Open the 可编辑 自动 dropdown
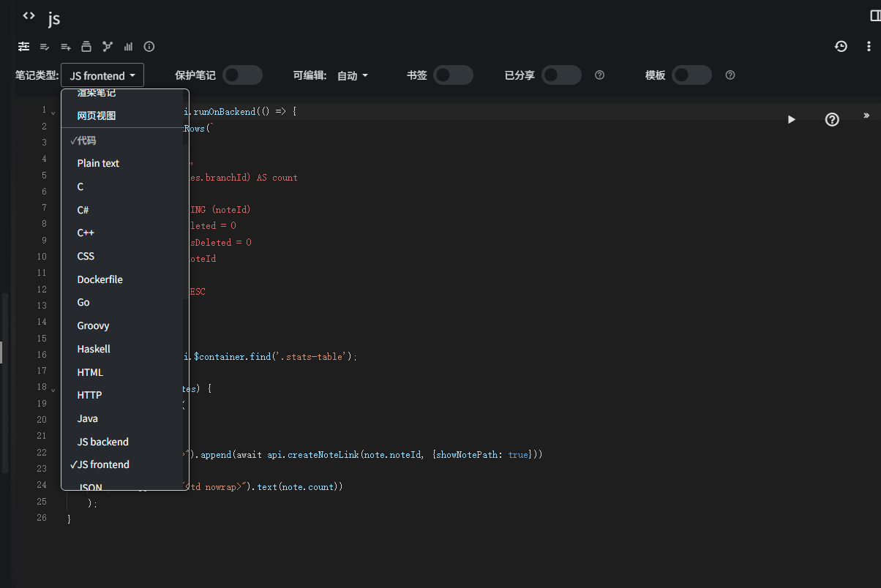The image size is (881, 588). pos(352,75)
